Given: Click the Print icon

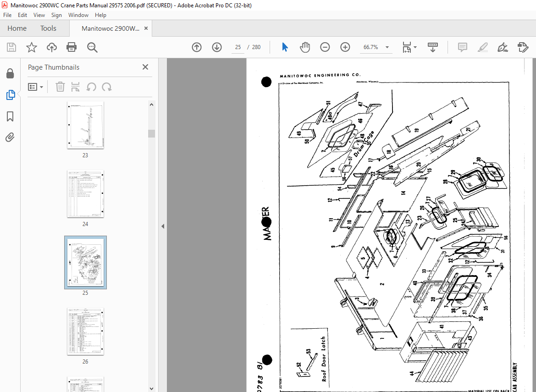Looking at the screenshot, I should tap(72, 47).
